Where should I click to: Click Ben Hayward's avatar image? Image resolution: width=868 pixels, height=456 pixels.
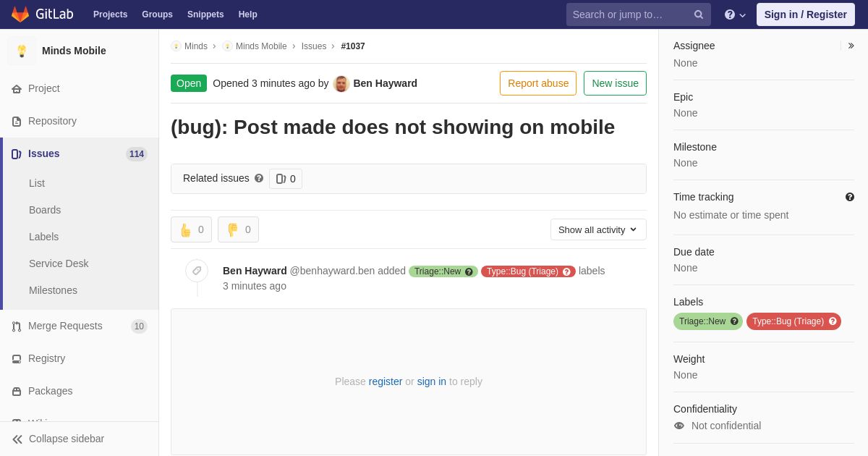pos(341,83)
